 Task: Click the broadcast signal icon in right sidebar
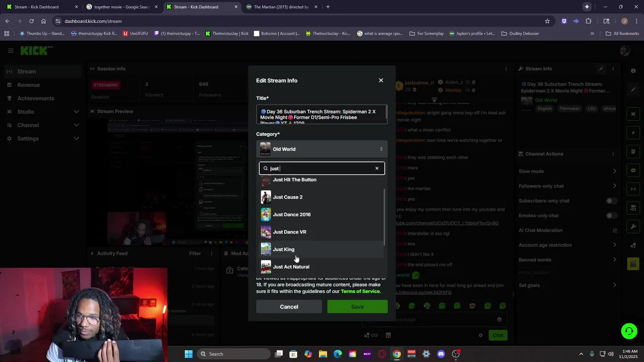[x=633, y=189]
